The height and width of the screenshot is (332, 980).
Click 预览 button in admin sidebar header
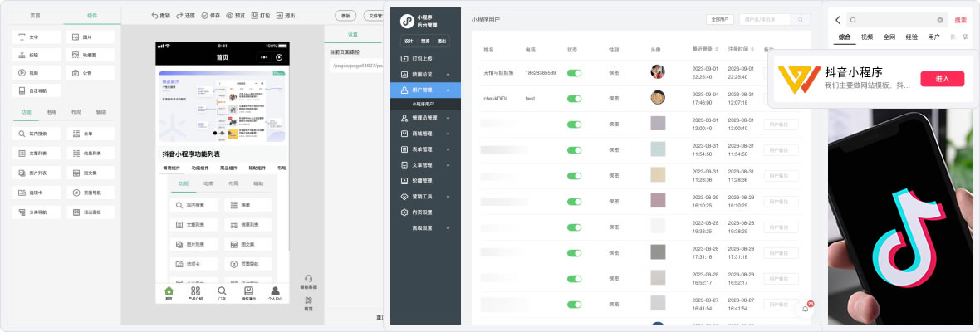[x=425, y=41]
